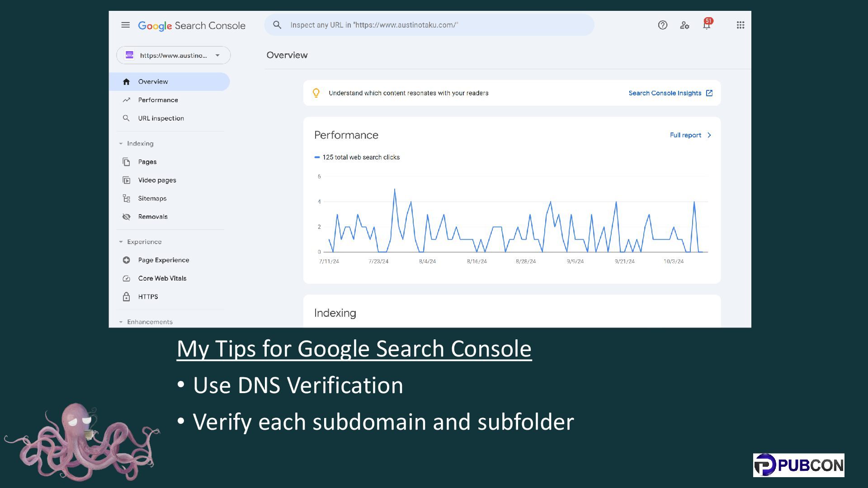Viewport: 868px width, 488px height.
Task: Collapse the Experience section
Action: tap(121, 242)
